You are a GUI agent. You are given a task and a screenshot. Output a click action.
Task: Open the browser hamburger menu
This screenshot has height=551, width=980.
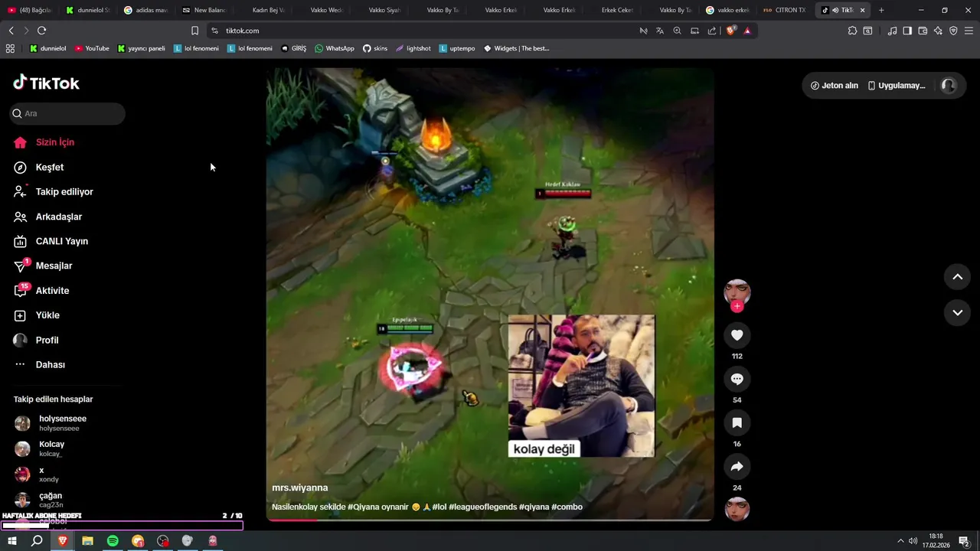969,31
